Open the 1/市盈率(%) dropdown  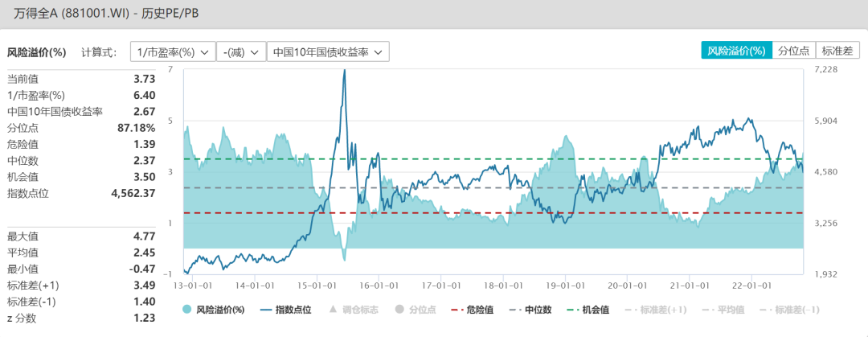(172, 51)
